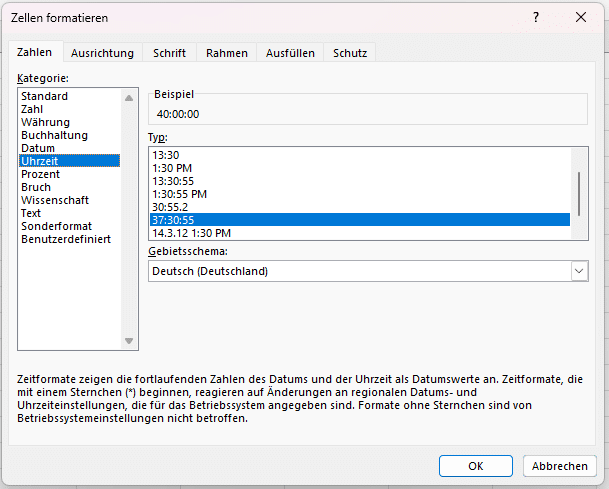The height and width of the screenshot is (489, 609).
Task: Select Bruch category
Action: (x=70, y=187)
